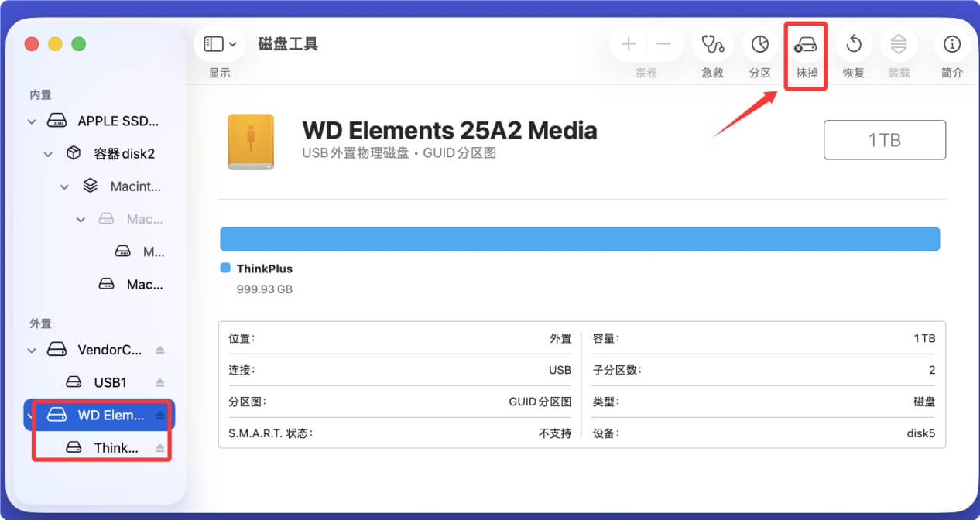
Task: Click the 装载 (Mount) toolbar icon
Action: coord(898,44)
